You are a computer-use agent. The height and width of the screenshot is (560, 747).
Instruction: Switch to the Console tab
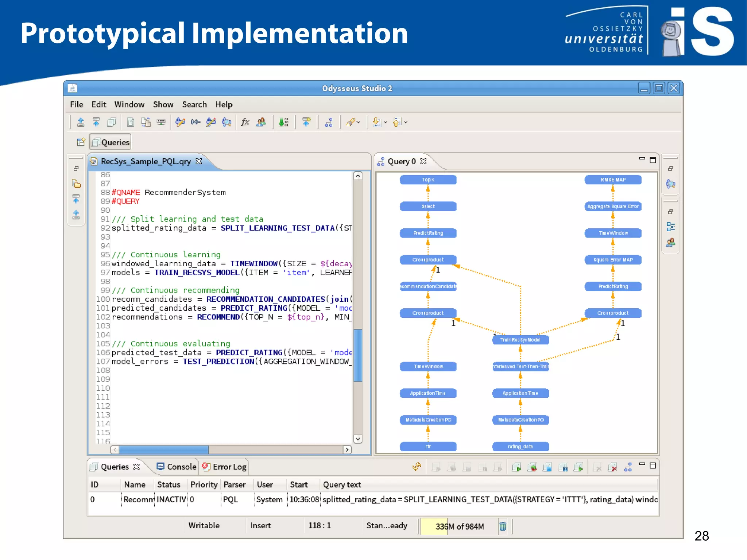[177, 467]
